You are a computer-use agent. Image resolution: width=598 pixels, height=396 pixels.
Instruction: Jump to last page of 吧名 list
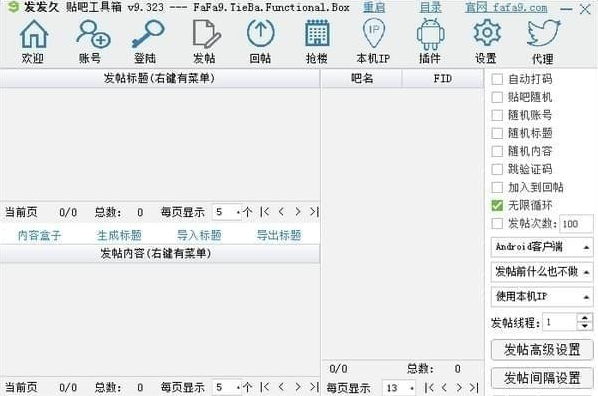click(474, 388)
